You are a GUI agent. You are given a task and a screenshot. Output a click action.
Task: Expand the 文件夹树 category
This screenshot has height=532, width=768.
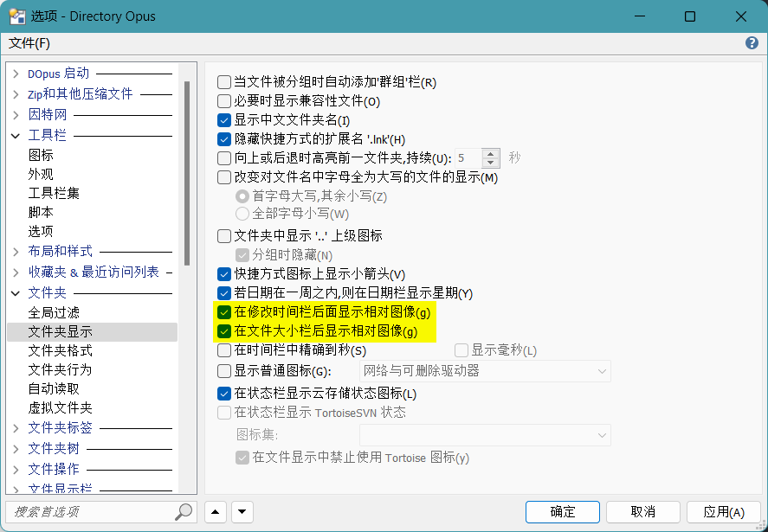click(x=16, y=449)
